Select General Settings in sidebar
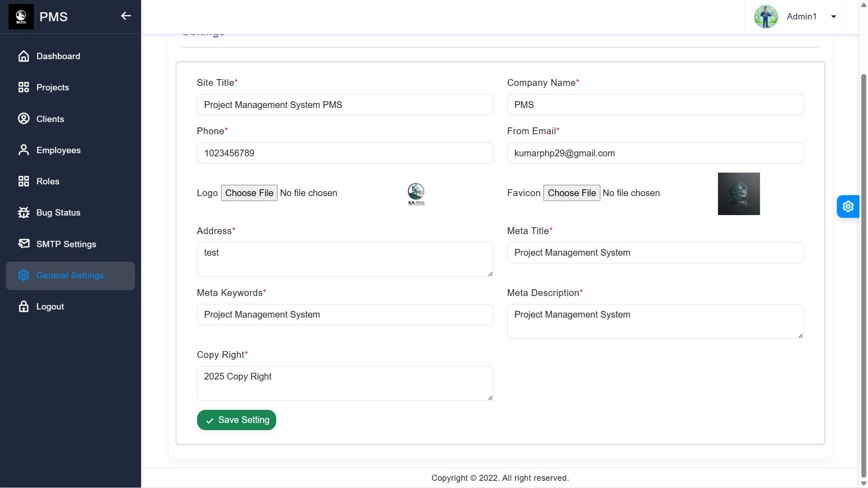868x488 pixels. pyautogui.click(x=70, y=276)
